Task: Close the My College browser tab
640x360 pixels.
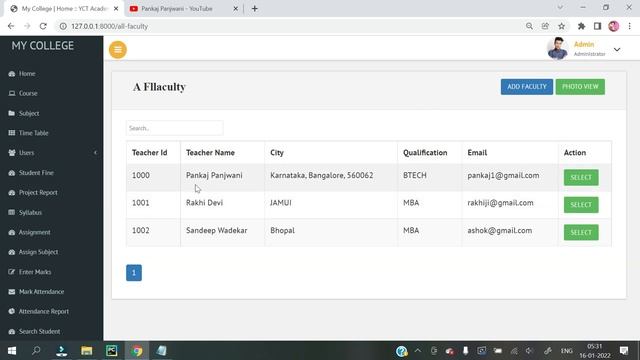Action: (x=116, y=9)
